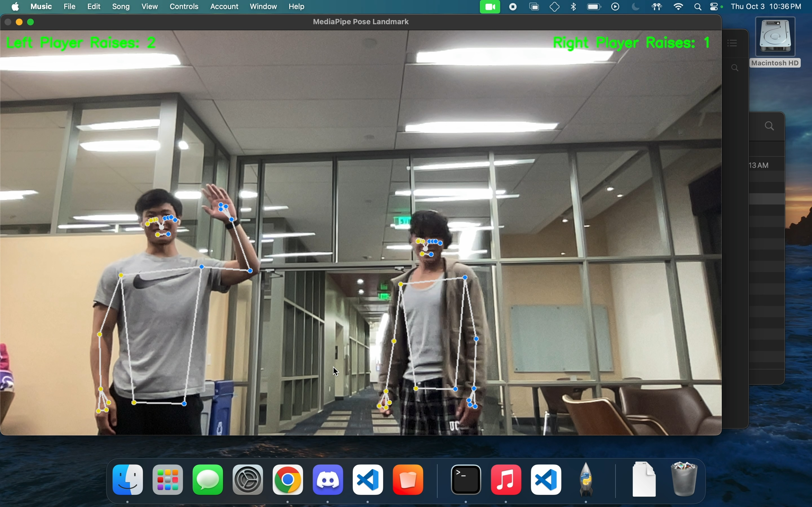The height and width of the screenshot is (507, 812).
Task: Open Google Chrome from Dock
Action: (x=288, y=480)
